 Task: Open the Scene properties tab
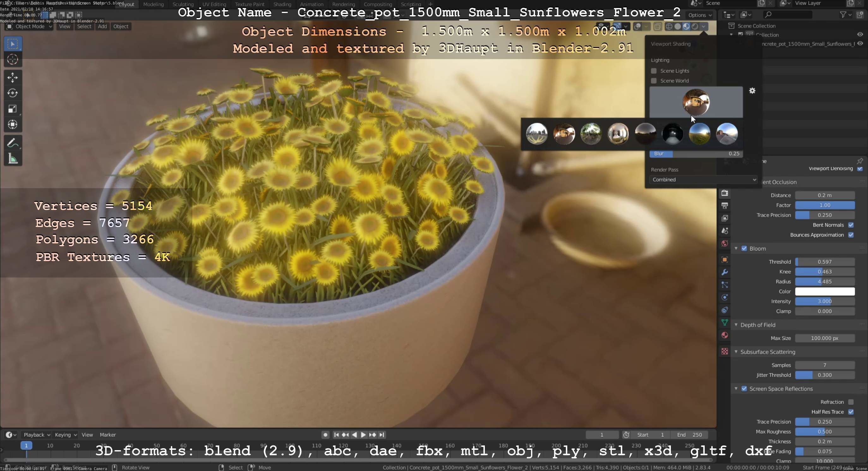pos(725,231)
